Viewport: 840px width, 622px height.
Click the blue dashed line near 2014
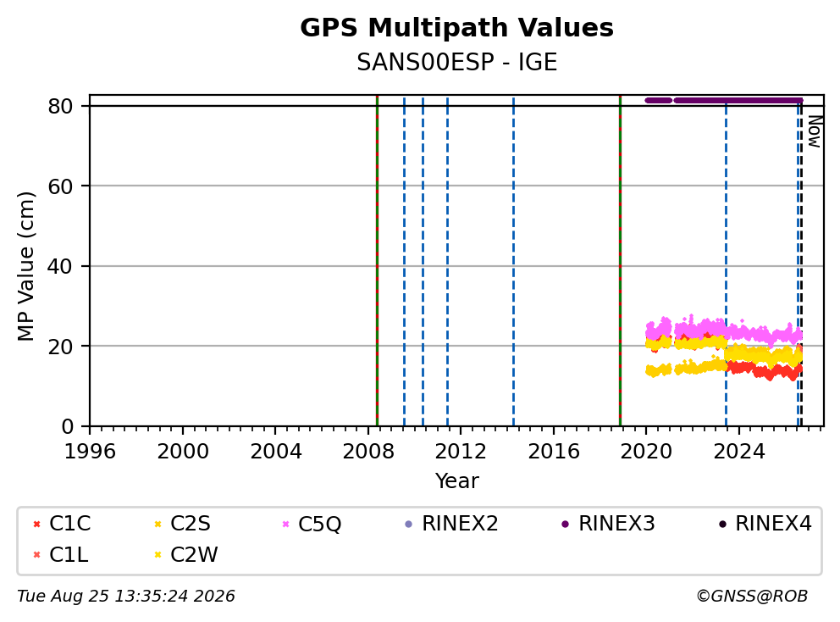point(513,261)
